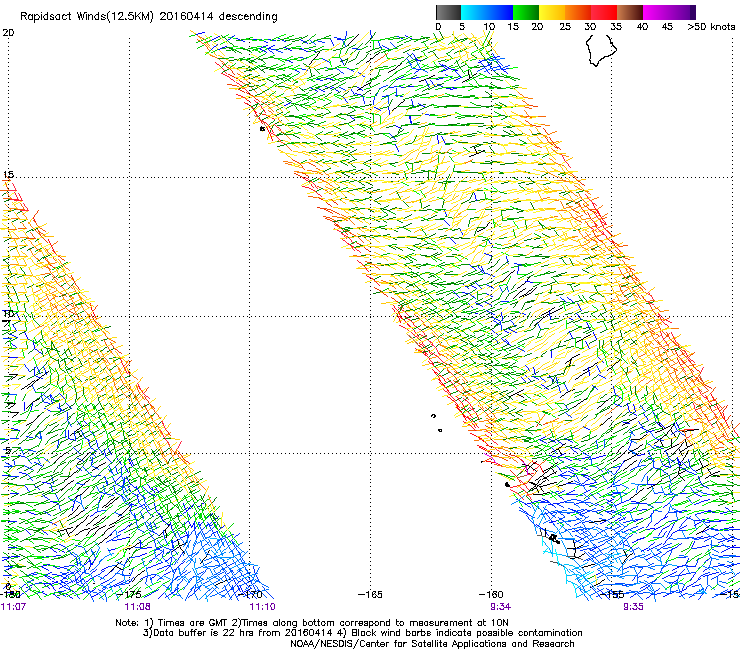This screenshot has width=740, height=650.
Task: Click the longitude label '-165'
Action: pyautogui.click(x=370, y=594)
